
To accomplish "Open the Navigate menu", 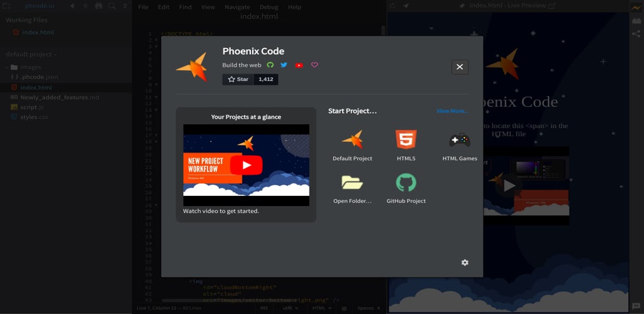I will pos(237,7).
